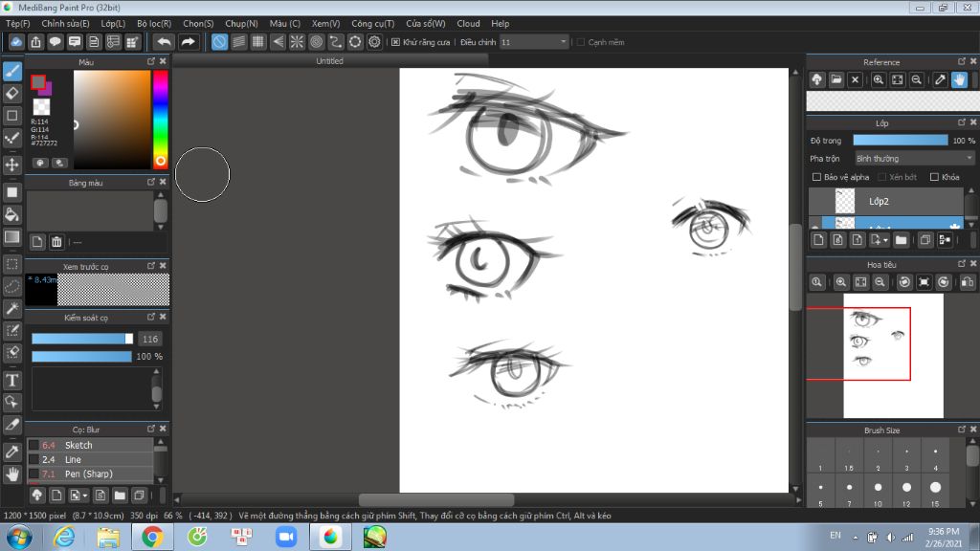The image size is (980, 551).
Task: Redo the last undone action
Action: click(x=188, y=42)
